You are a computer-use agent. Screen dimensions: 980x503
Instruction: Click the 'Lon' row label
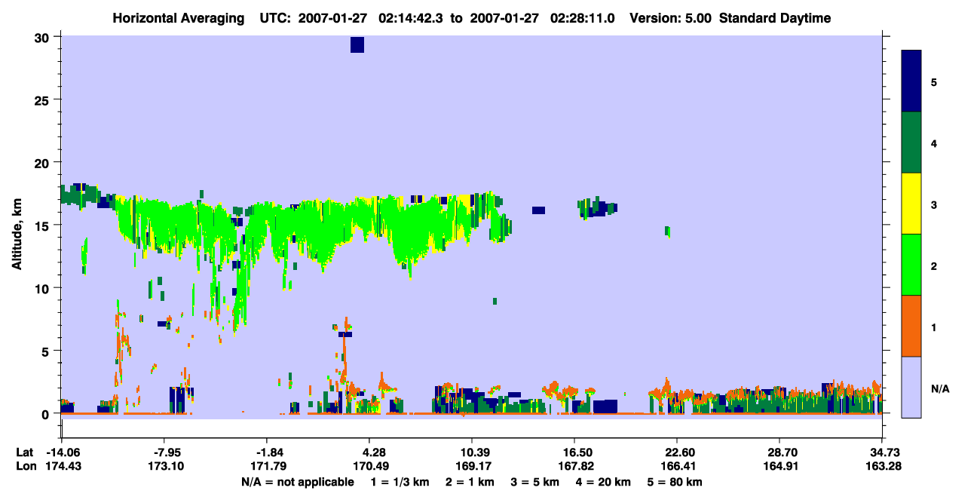(26, 467)
